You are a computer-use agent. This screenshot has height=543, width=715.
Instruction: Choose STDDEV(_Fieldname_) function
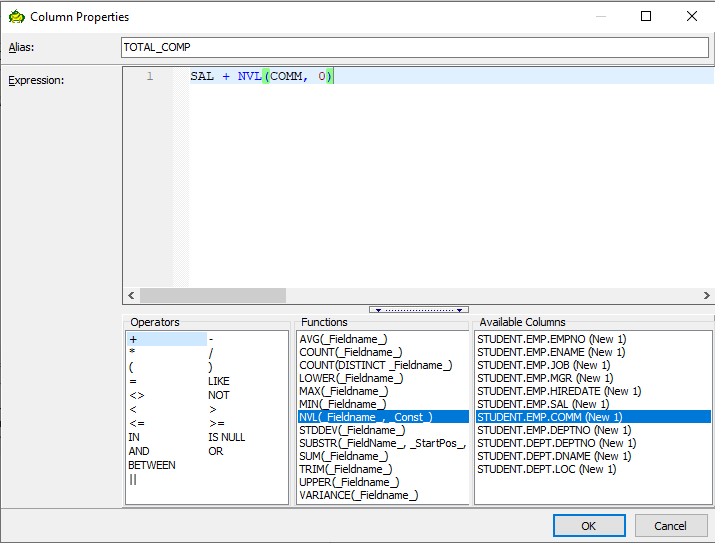tap(352, 430)
